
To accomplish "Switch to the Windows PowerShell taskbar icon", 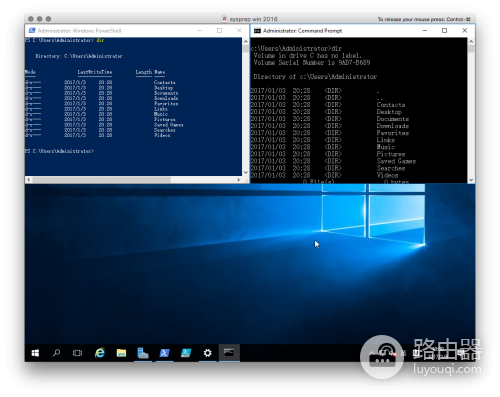I will pos(164,353).
